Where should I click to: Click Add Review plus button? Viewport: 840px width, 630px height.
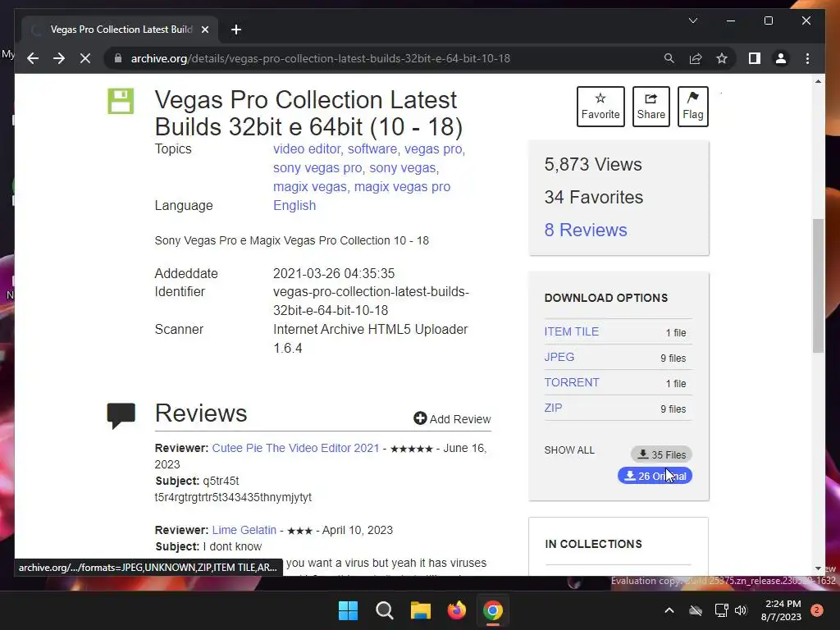(452, 419)
